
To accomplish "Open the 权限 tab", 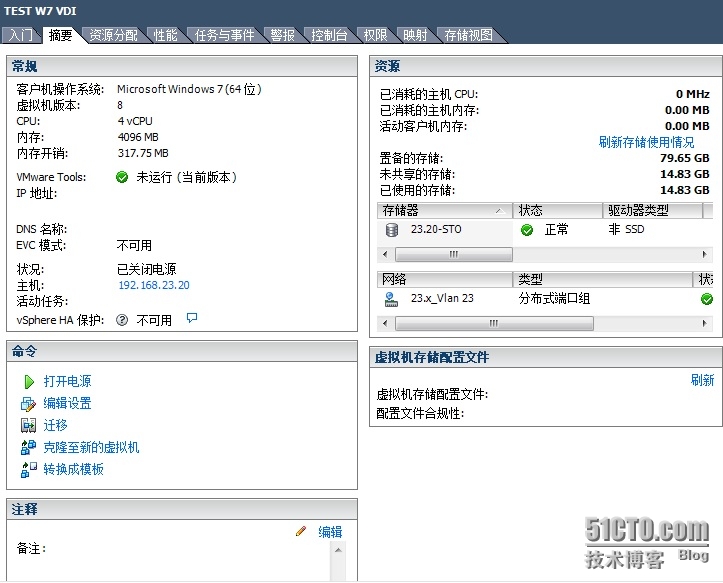I will (375, 35).
